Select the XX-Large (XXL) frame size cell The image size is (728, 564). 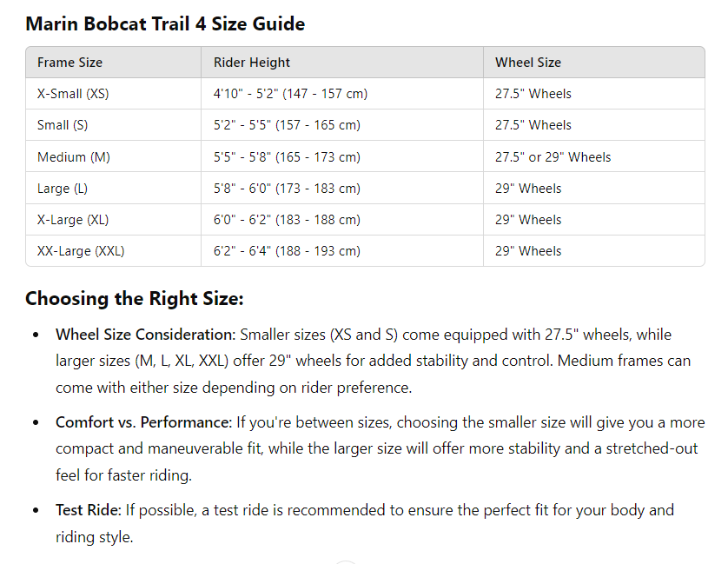coord(81,251)
